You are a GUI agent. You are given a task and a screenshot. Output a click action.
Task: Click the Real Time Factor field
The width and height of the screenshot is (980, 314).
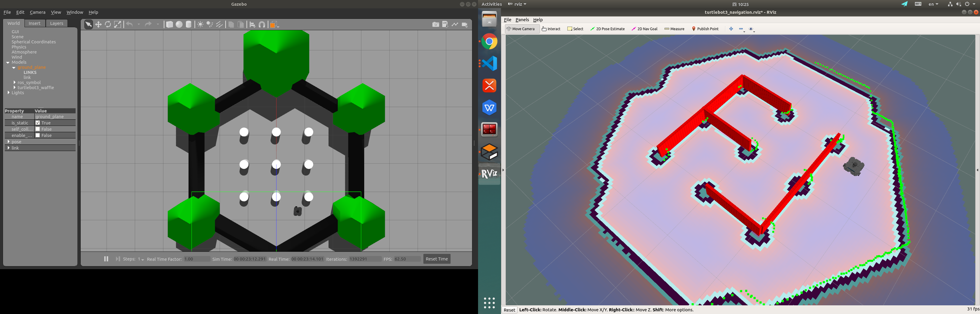197,259
